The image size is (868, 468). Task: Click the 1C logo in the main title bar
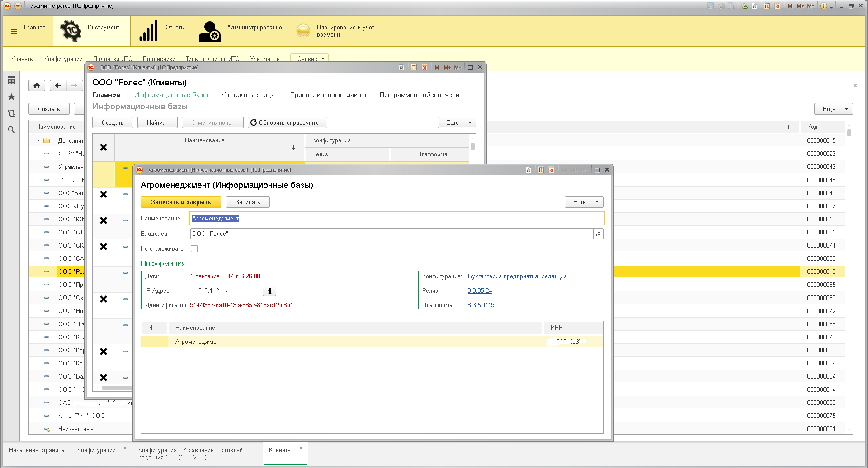tap(7, 6)
